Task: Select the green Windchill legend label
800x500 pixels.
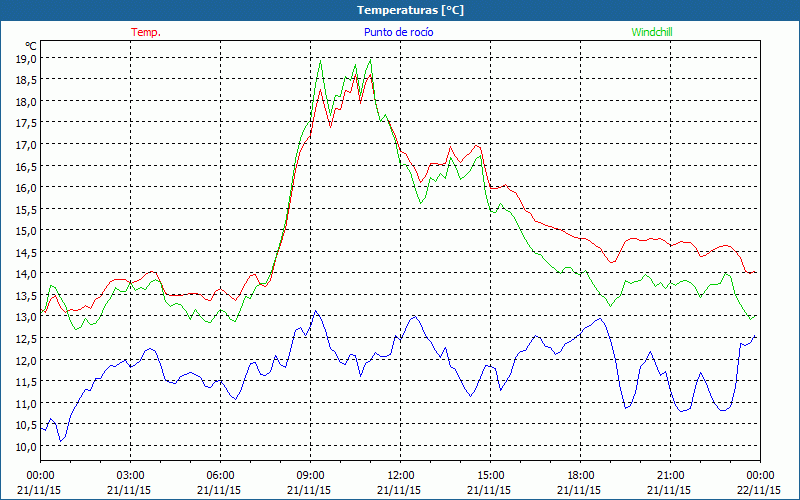Action: [652, 32]
